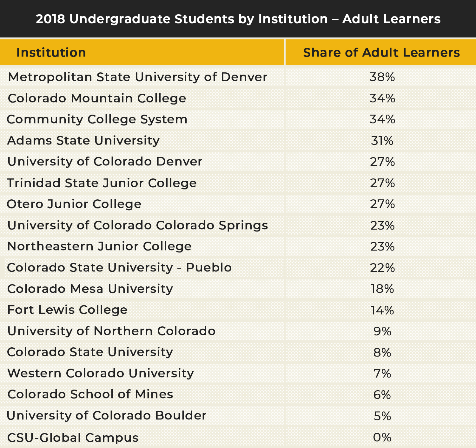Image resolution: width=476 pixels, height=448 pixels.
Task: Select Otero Junior College entry
Action: 74,204
